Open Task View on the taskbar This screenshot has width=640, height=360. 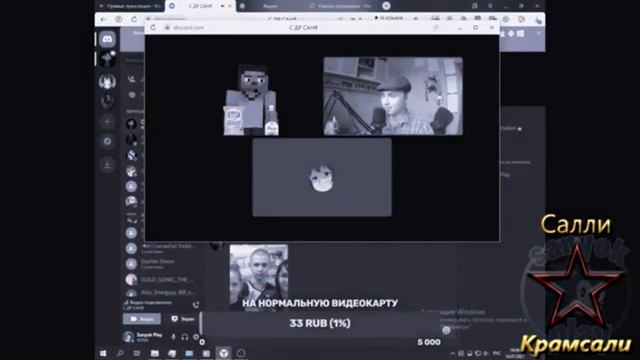point(137,353)
